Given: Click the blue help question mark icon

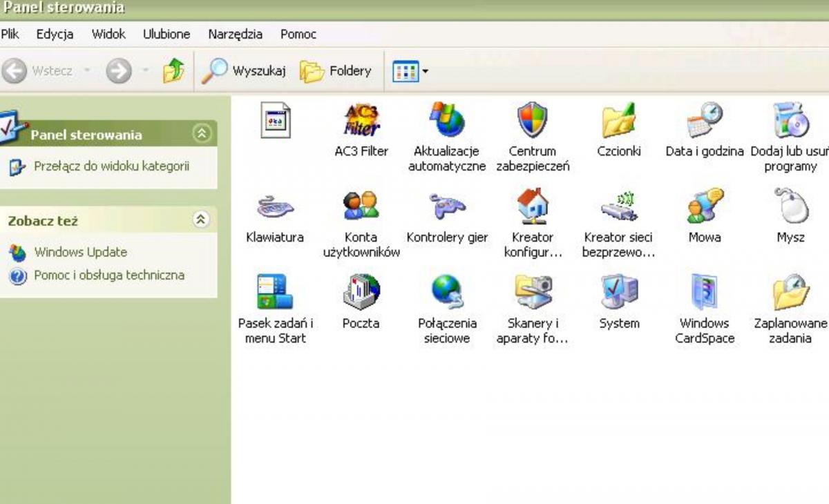Looking at the screenshot, I should click(x=17, y=276).
